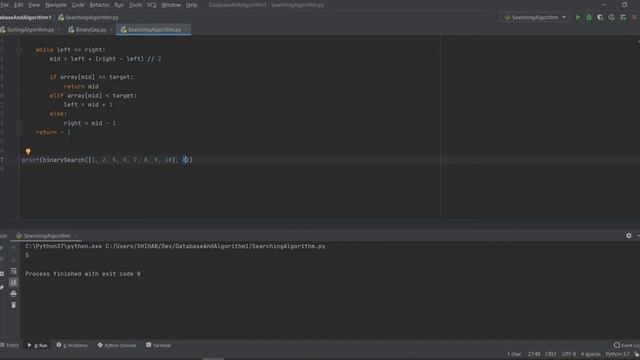Screen dimensions: 640x360
Task: Collapse the while loop fold marker in gutter
Action: click(x=19, y=50)
